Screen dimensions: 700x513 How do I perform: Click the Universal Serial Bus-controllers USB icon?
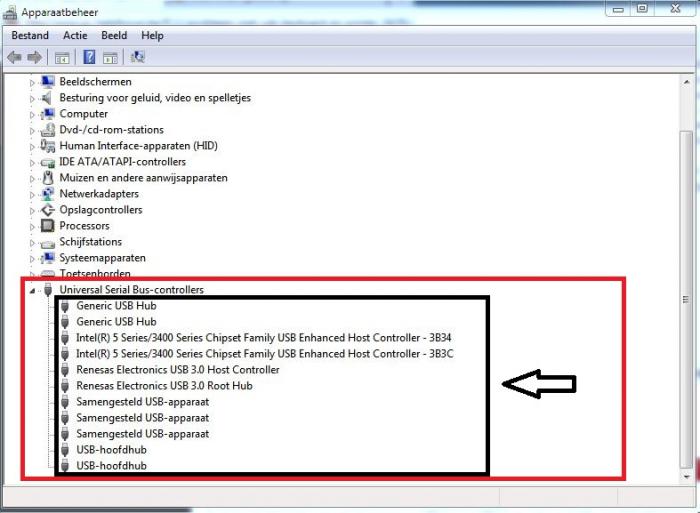(48, 290)
